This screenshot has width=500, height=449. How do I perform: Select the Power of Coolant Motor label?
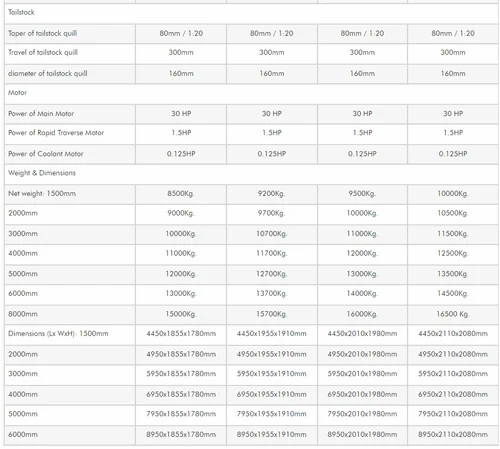46,154
